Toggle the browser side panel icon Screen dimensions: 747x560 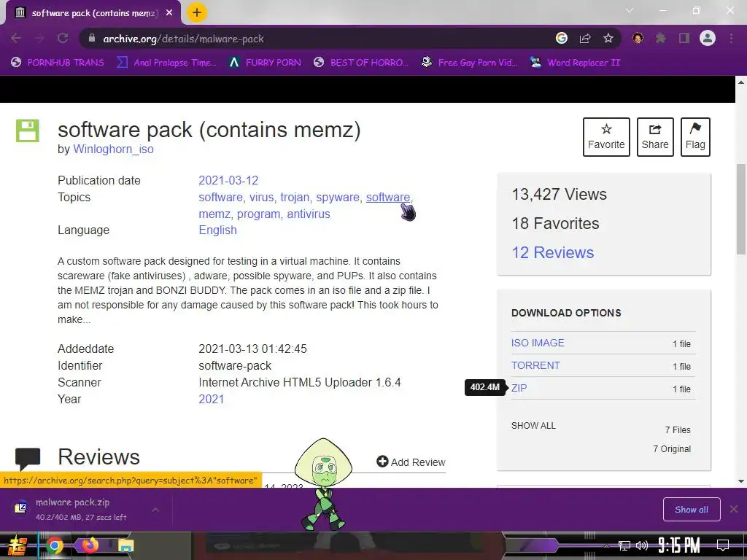pyautogui.click(x=684, y=38)
